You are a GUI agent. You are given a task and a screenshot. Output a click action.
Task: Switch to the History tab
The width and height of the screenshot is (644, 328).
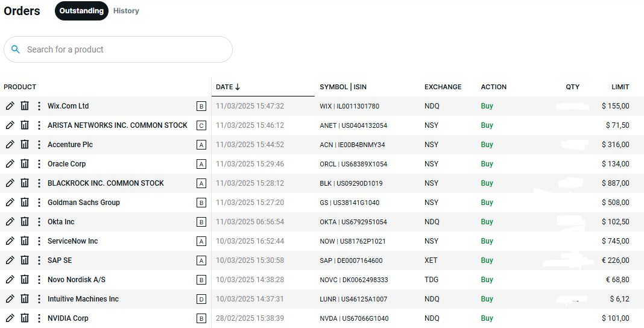126,11
